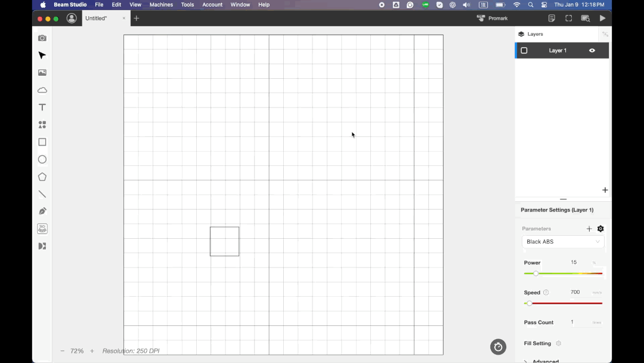Open document settings icon in top bar
This screenshot has height=363, width=644.
[552, 18]
